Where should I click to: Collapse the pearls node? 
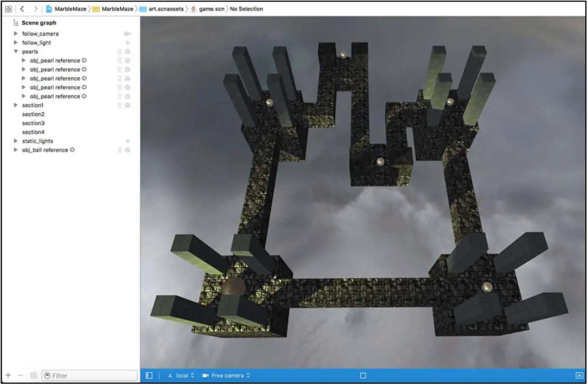click(16, 52)
